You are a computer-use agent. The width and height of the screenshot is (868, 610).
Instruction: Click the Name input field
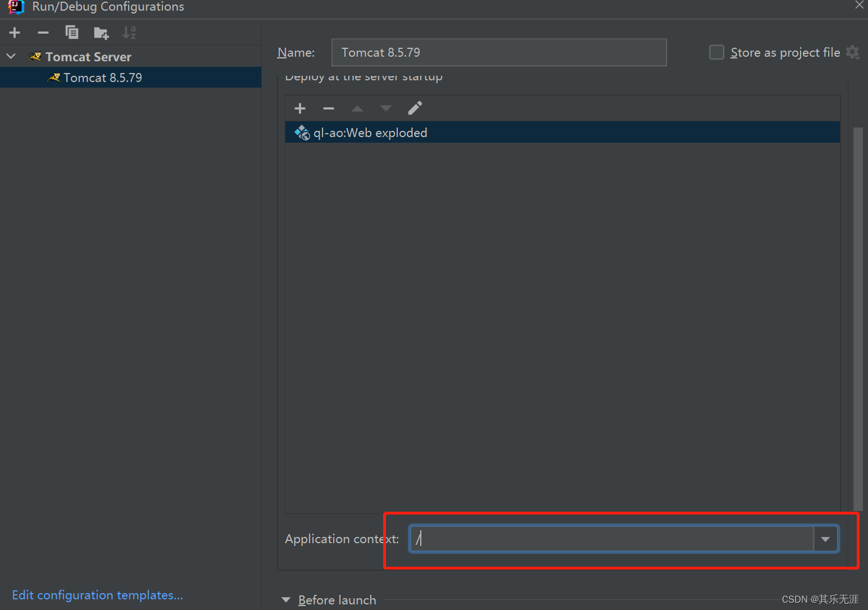pyautogui.click(x=499, y=52)
